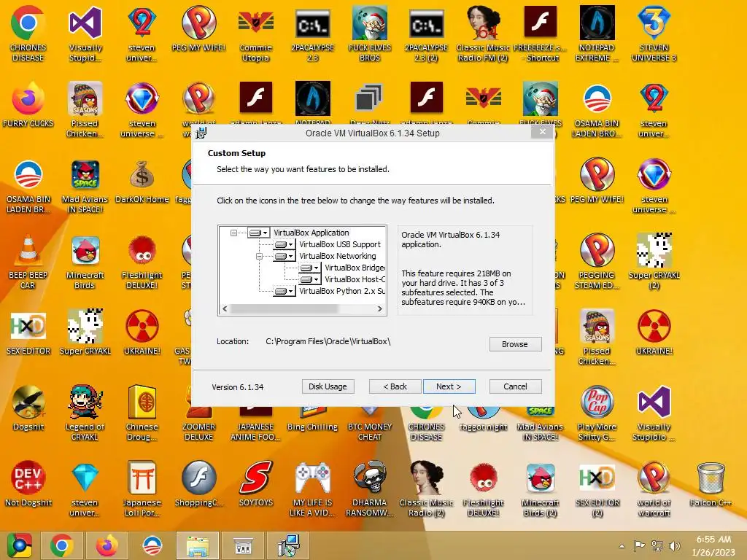The width and height of the screenshot is (747, 560).
Task: Select the MY LIFE IS LIKE A VID gamepad icon
Action: (x=312, y=489)
